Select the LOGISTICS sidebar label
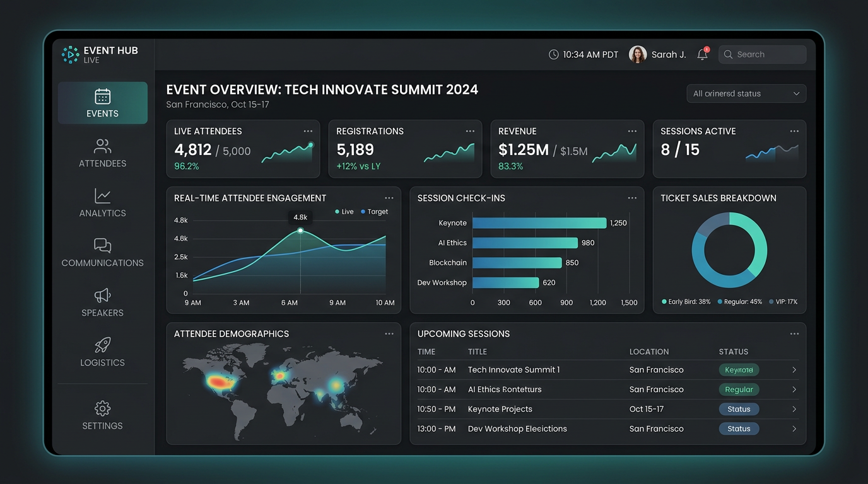Viewport: 868px width, 484px height. click(103, 362)
